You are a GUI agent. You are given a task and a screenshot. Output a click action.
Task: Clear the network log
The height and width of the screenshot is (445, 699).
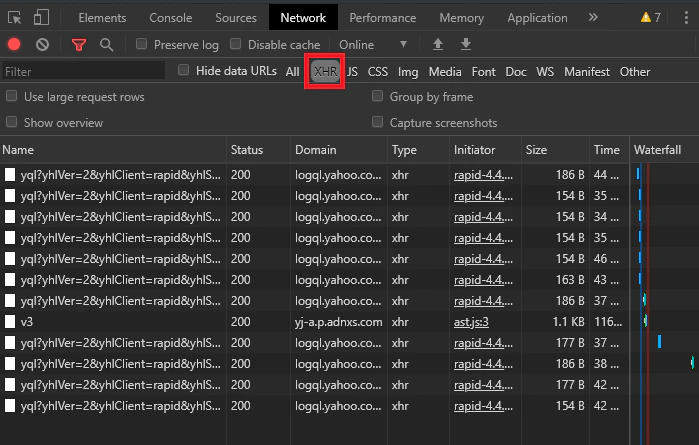pos(42,44)
